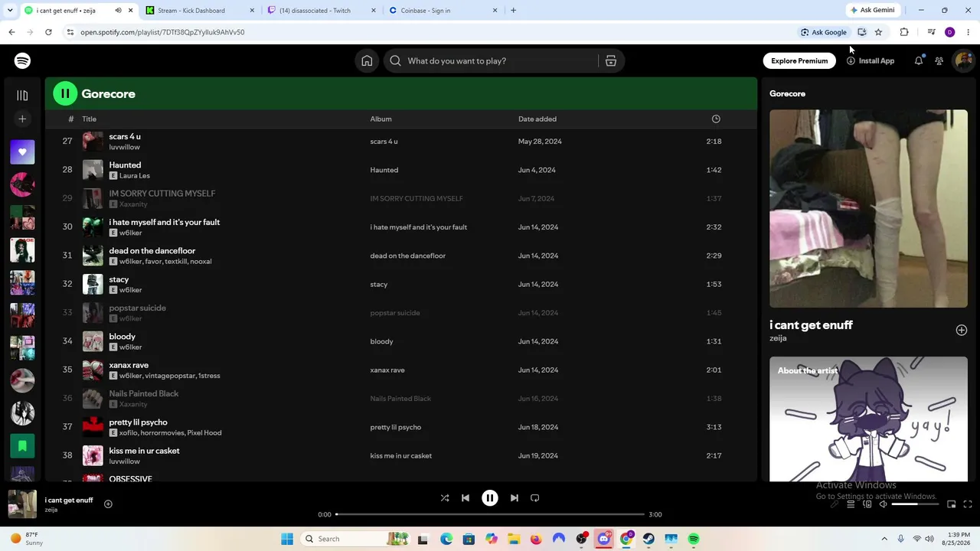Open the Queue icon in player bar
The width and height of the screenshot is (980, 551).
[x=851, y=504]
